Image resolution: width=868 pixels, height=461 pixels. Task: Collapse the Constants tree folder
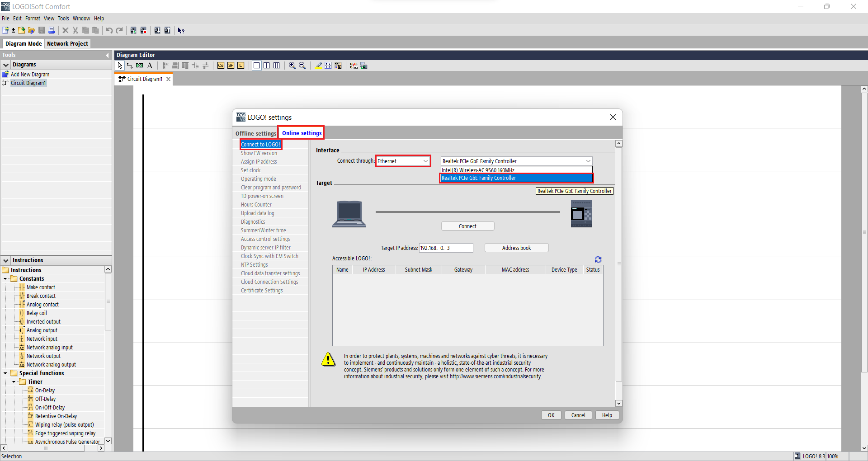[x=5, y=279]
